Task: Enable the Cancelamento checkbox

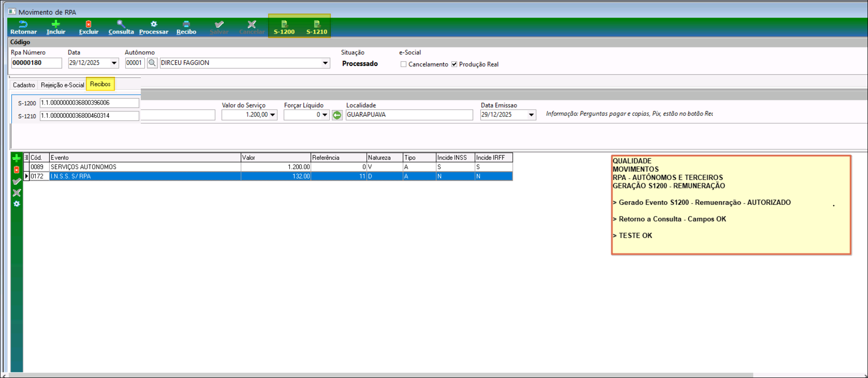Action: [404, 64]
